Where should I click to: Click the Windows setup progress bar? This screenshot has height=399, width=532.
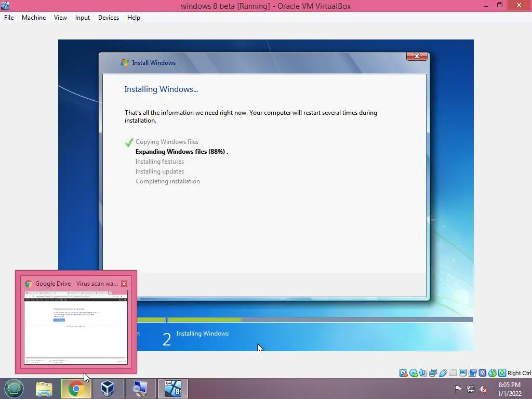pyautogui.click(x=304, y=320)
